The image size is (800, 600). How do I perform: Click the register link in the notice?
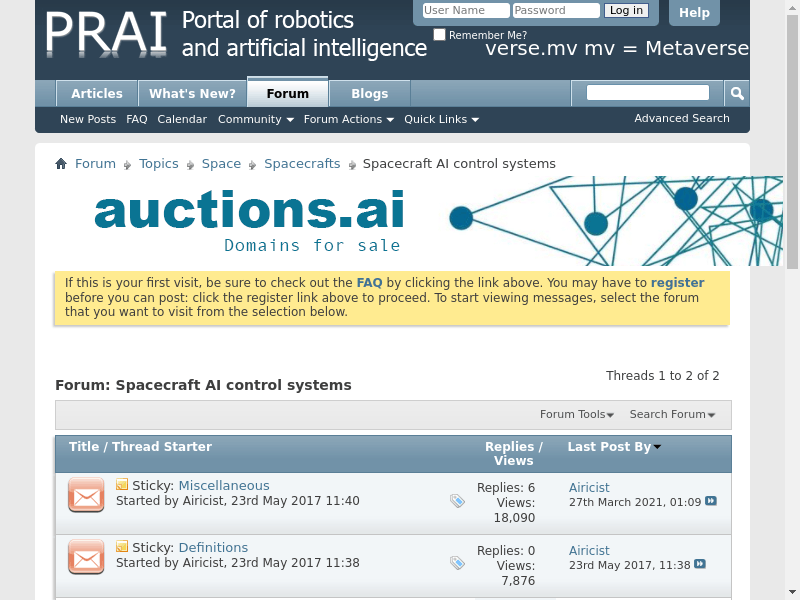[678, 283]
